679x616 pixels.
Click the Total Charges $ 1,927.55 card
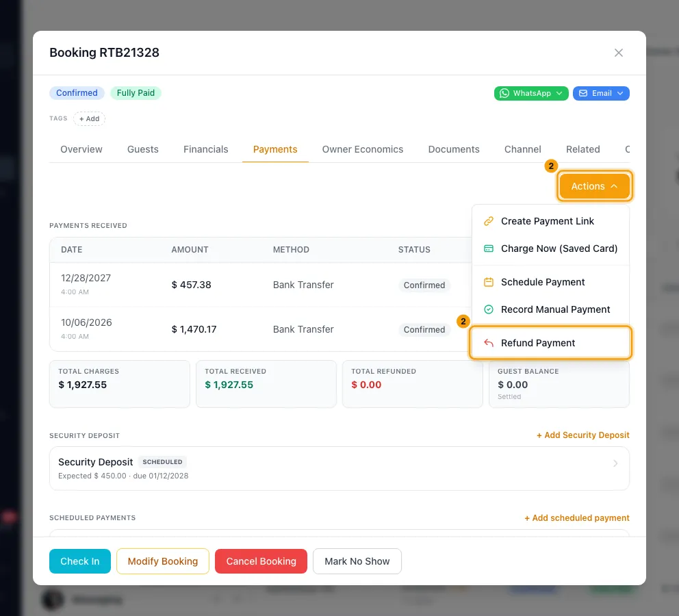tap(120, 384)
